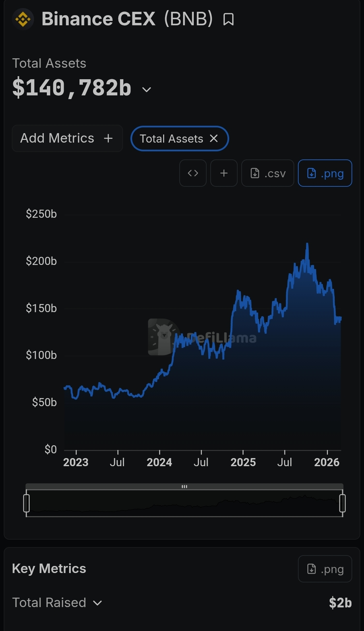Click the left range slider handle

click(26, 503)
